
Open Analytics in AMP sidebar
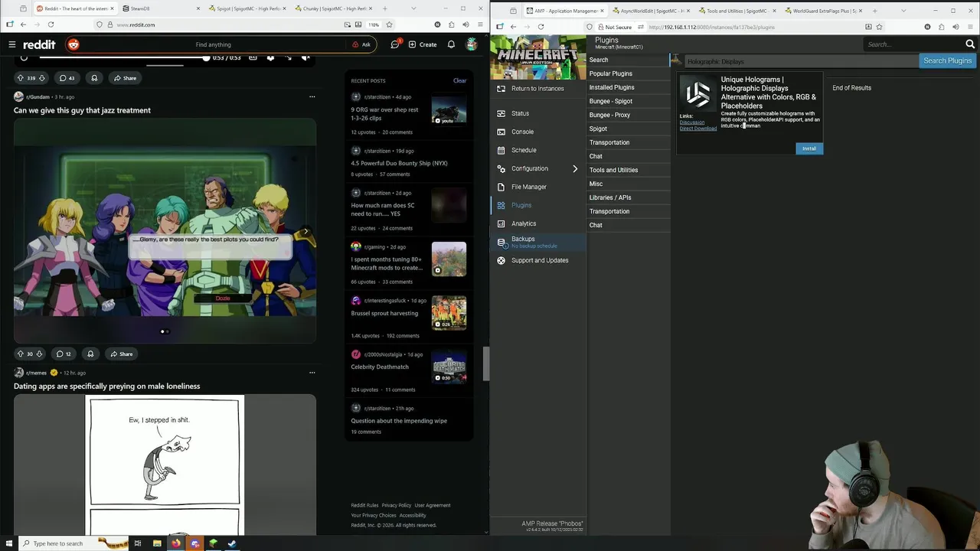click(x=537, y=223)
